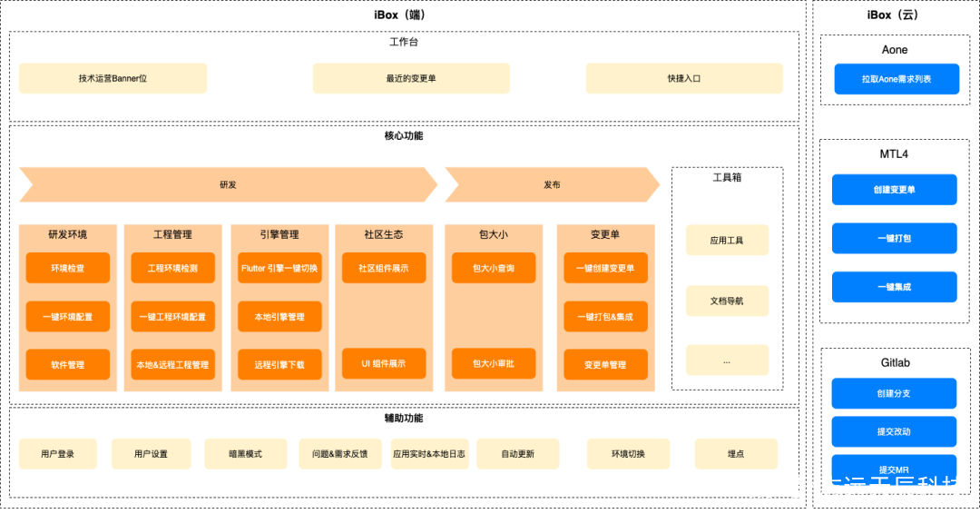
Task: Select the blue 一键打包 box
Action: click(x=894, y=238)
